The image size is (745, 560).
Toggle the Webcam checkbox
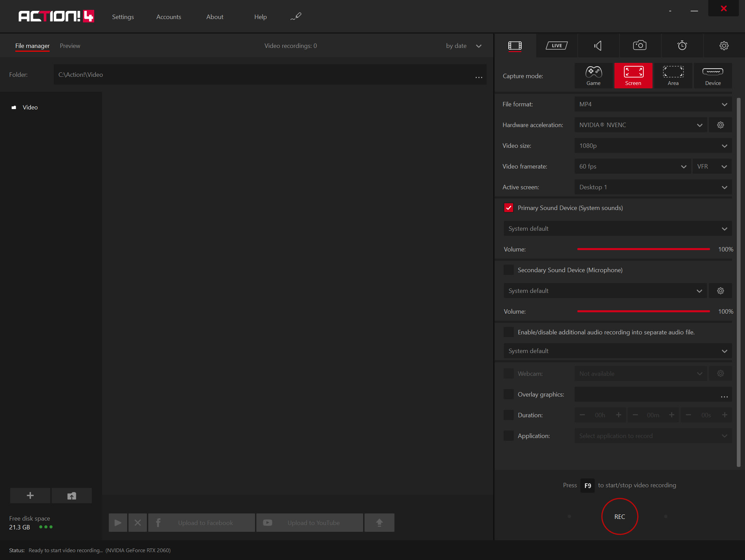tap(509, 373)
